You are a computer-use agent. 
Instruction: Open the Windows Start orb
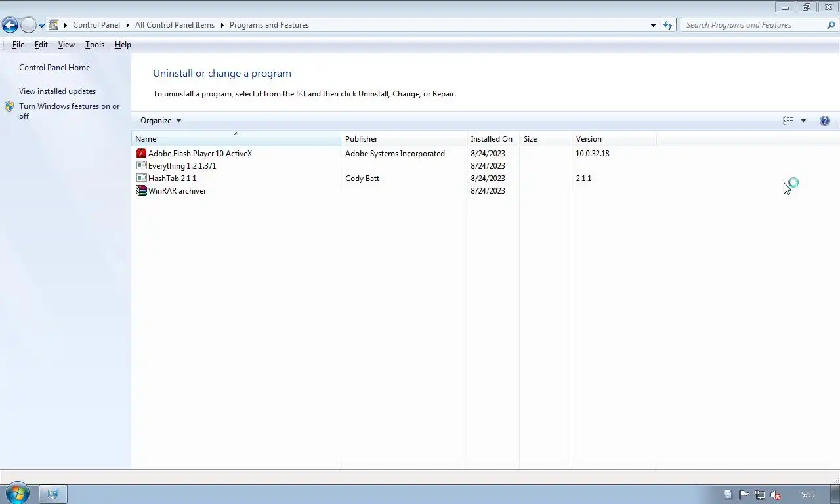click(16, 493)
